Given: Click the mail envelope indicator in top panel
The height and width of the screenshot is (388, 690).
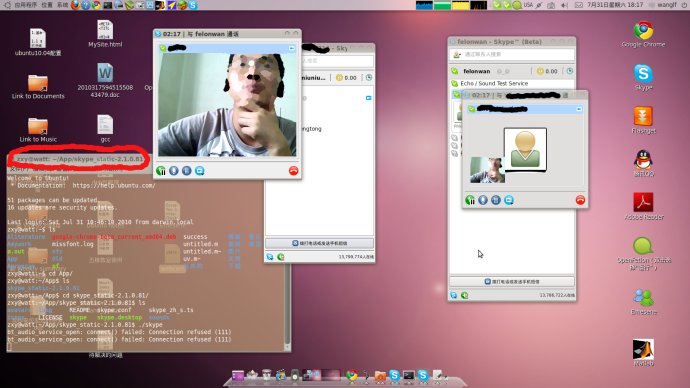Looking at the screenshot, I should click(579, 5).
